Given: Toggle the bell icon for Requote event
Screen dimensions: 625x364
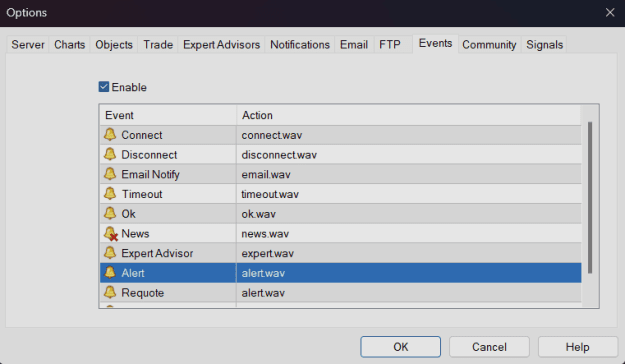Looking at the screenshot, I should (110, 293).
